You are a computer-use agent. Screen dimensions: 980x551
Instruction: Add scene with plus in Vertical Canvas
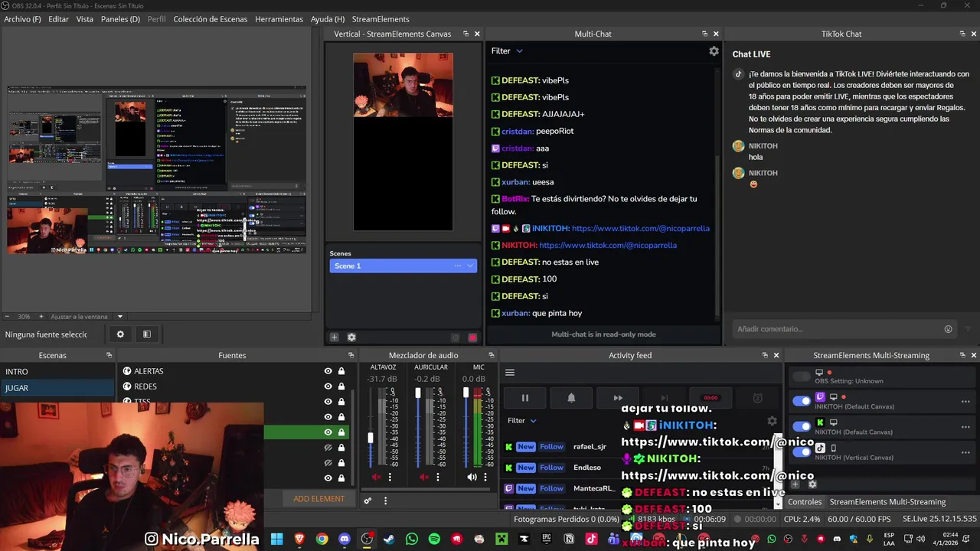(x=334, y=337)
